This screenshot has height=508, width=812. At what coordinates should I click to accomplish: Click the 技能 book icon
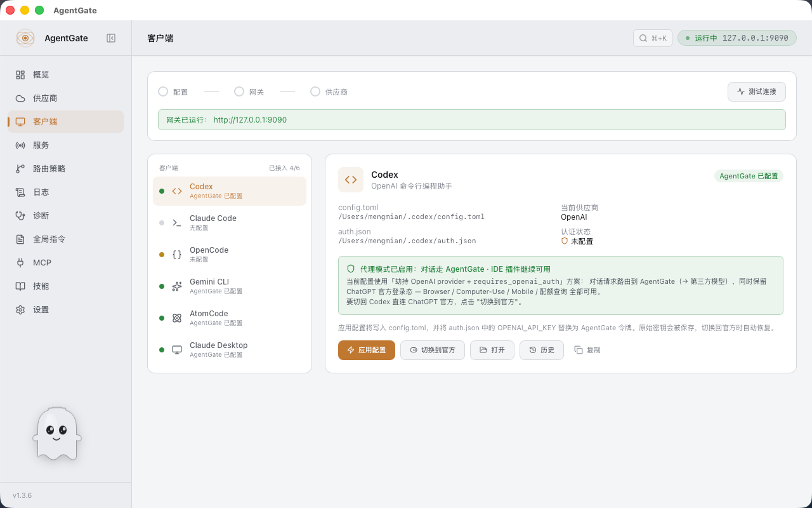[x=20, y=286]
